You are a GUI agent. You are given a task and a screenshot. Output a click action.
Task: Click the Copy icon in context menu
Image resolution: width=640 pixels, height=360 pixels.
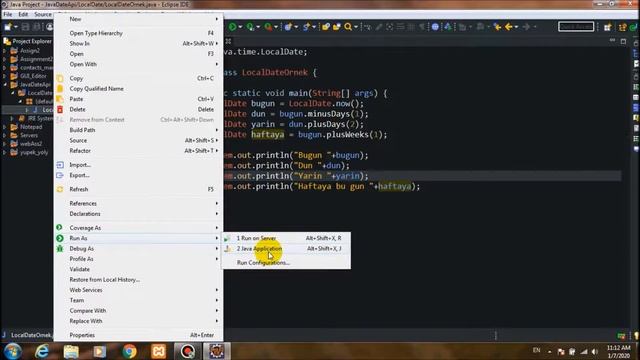(60, 78)
